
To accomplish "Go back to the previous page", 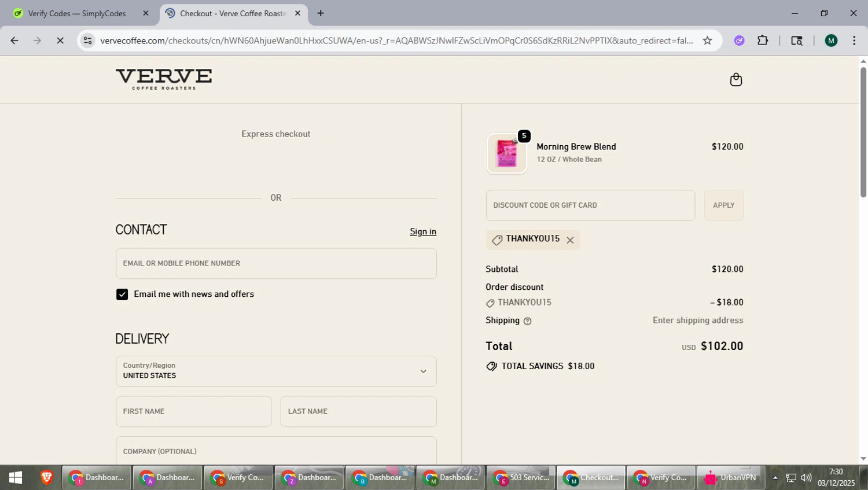I will (x=14, y=40).
